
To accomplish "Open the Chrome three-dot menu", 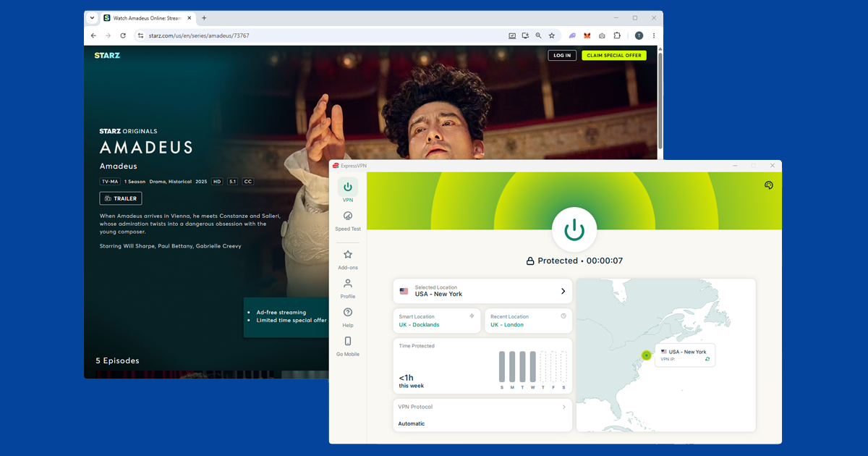I will click(654, 35).
